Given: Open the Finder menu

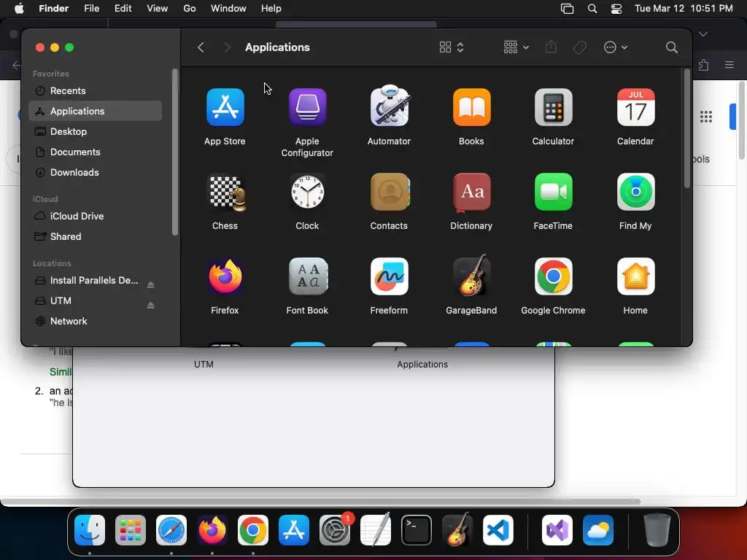Looking at the screenshot, I should pos(53,9).
